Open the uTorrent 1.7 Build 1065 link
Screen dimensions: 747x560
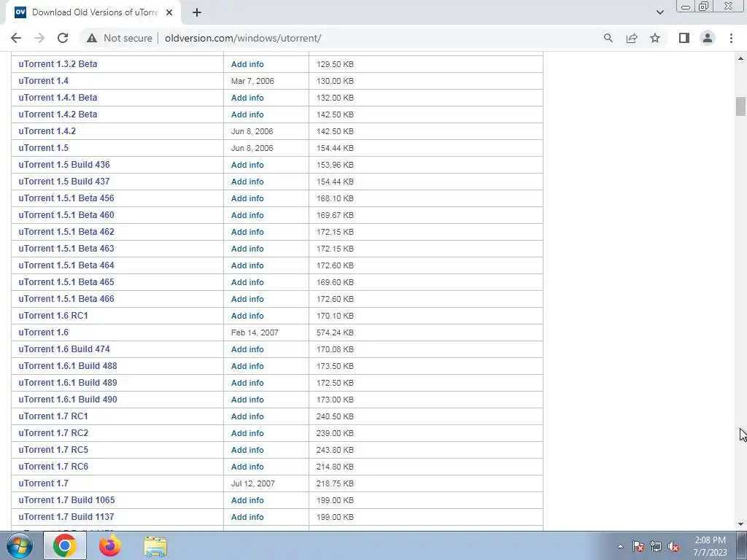tap(66, 500)
